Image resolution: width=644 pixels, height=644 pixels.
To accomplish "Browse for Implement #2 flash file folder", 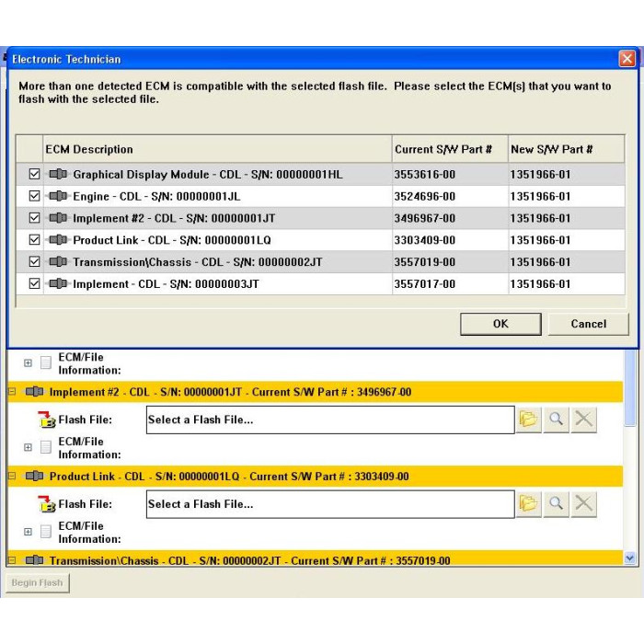I will coord(528,420).
